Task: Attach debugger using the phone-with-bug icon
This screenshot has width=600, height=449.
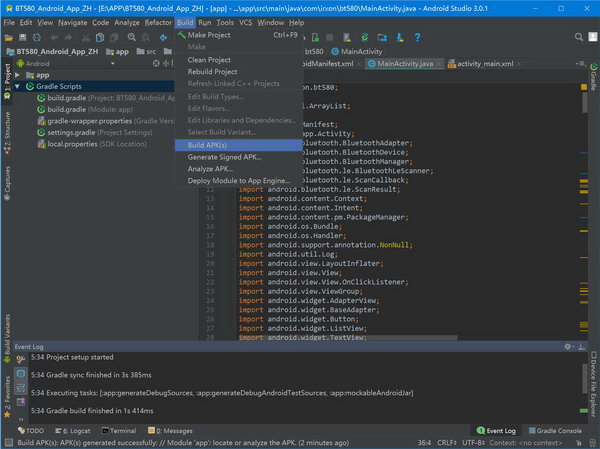Action: tap(315, 38)
